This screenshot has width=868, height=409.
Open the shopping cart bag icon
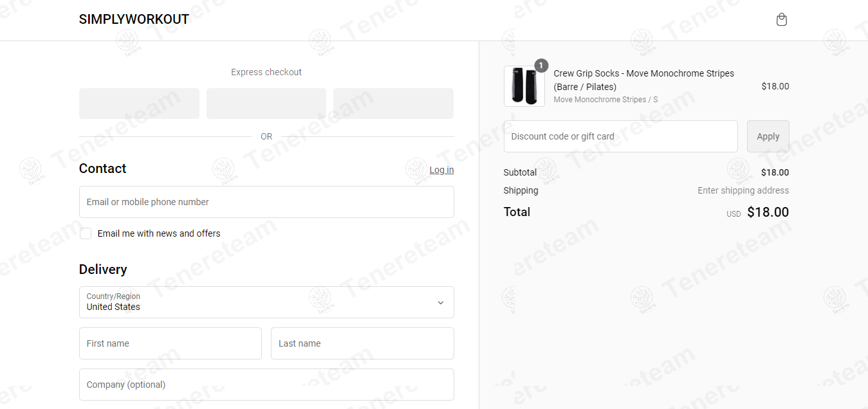pyautogui.click(x=782, y=20)
